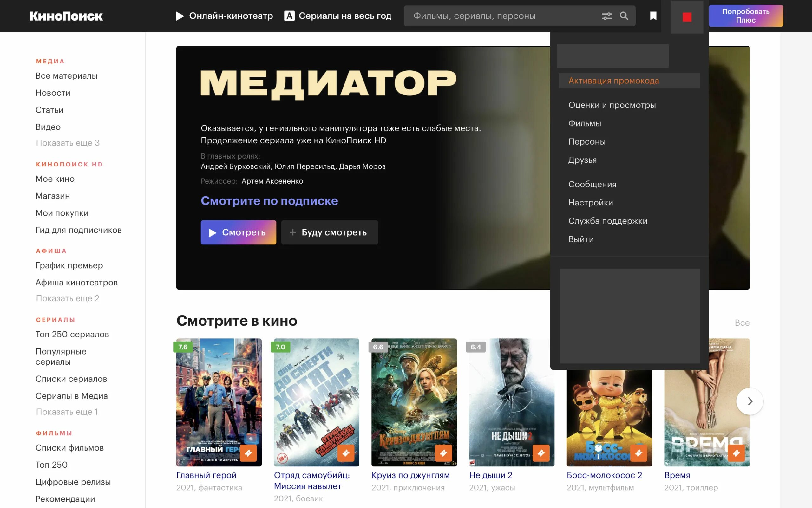Open the bookmarks flag icon in the header

click(x=653, y=16)
